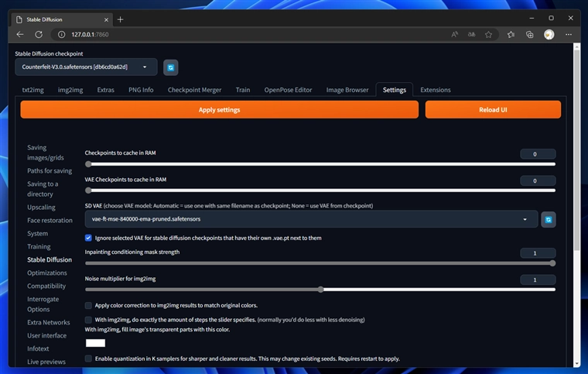
Task: Open browser Collections
Action: (x=529, y=35)
